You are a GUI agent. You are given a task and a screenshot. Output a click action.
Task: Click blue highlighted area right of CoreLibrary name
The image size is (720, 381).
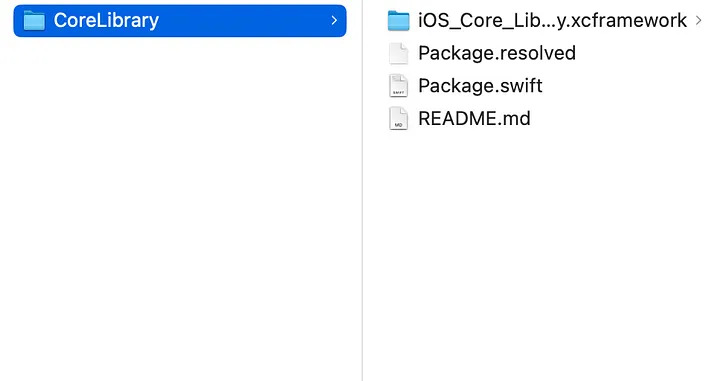[x=243, y=21]
